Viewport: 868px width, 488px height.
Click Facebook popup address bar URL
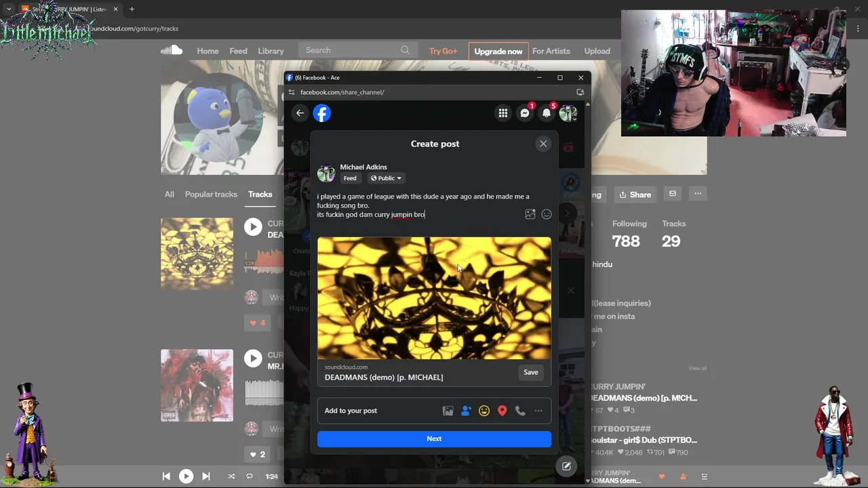pyautogui.click(x=342, y=92)
